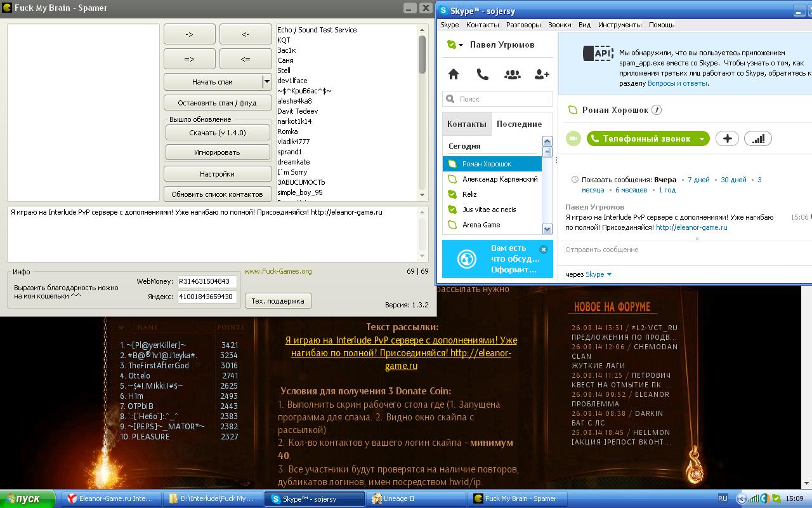The width and height of the screenshot is (812, 508).
Task: Click the globe icon in the Skype promo banner
Action: click(x=467, y=258)
